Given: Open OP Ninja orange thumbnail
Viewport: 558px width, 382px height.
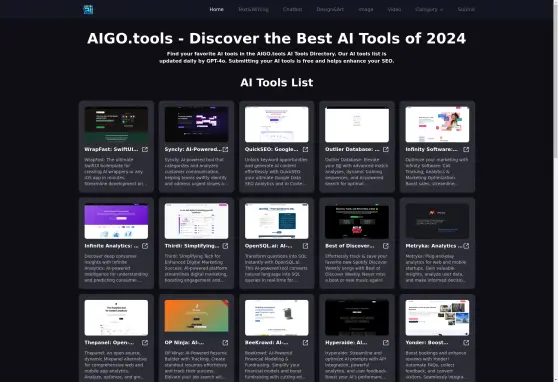Looking at the screenshot, I should [196, 316].
